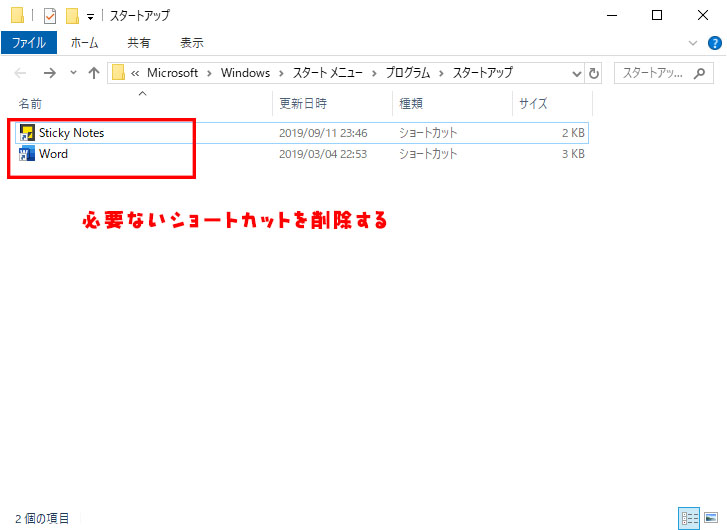Image resolution: width=727 pixels, height=530 pixels.
Task: Click Microsoft in the address path
Action: (172, 73)
